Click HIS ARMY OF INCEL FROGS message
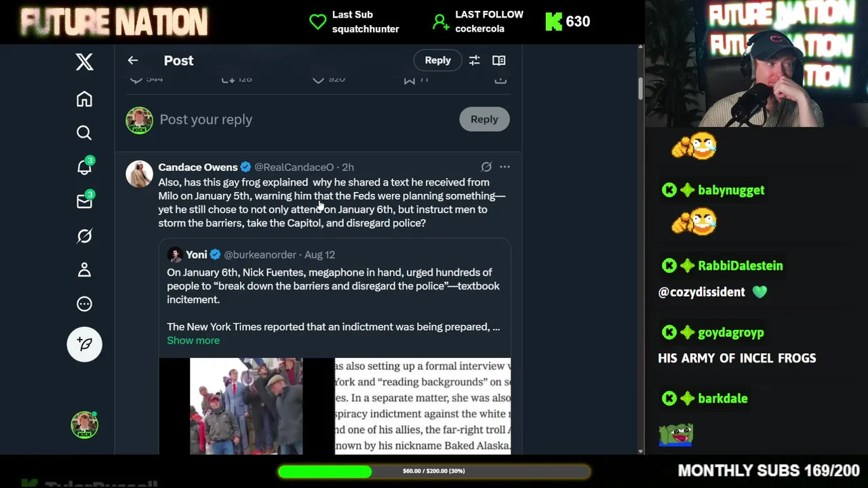Image resolution: width=868 pixels, height=488 pixels. pos(737,359)
